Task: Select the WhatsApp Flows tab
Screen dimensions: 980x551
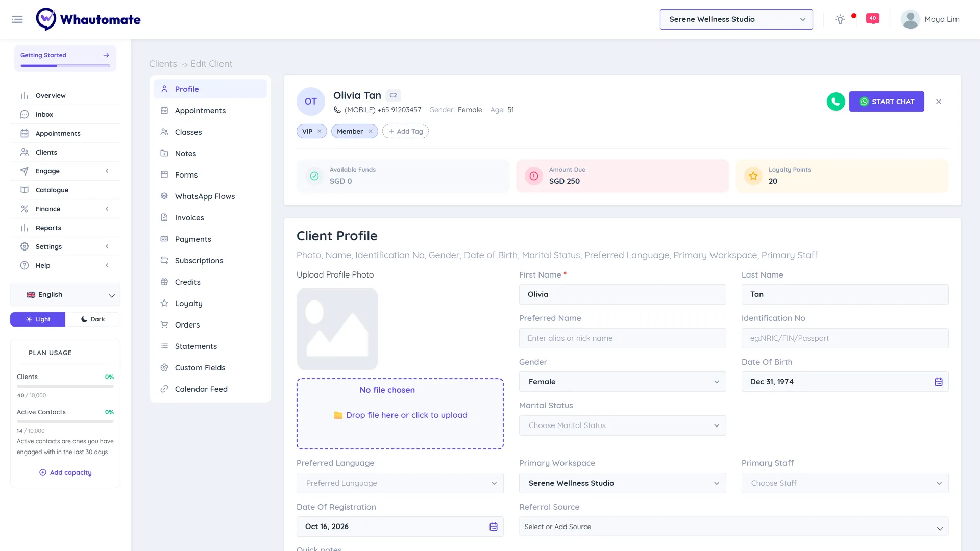Action: click(x=210, y=196)
